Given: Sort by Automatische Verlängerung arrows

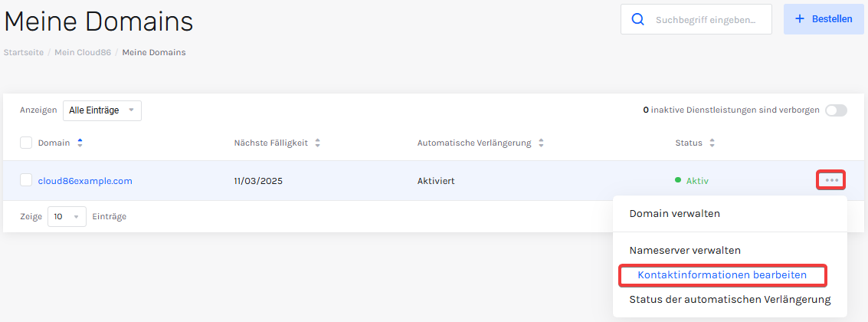Looking at the screenshot, I should pos(541,143).
